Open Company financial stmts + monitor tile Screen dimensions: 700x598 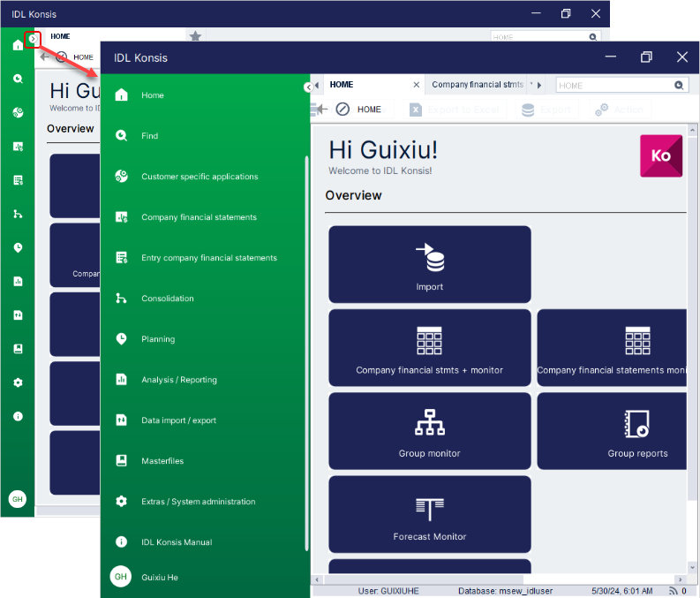[430, 347]
